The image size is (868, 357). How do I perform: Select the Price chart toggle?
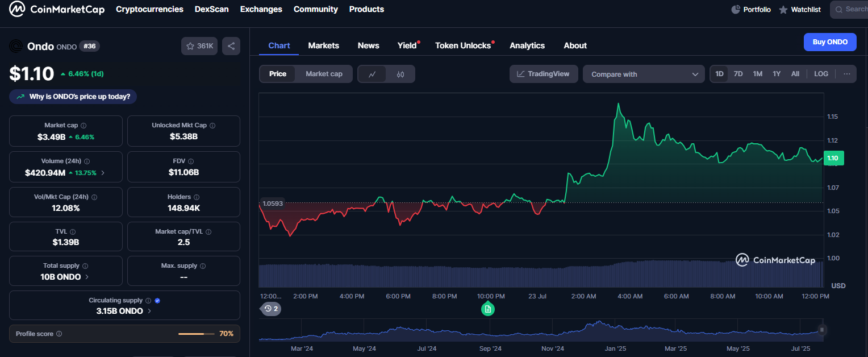(x=278, y=74)
